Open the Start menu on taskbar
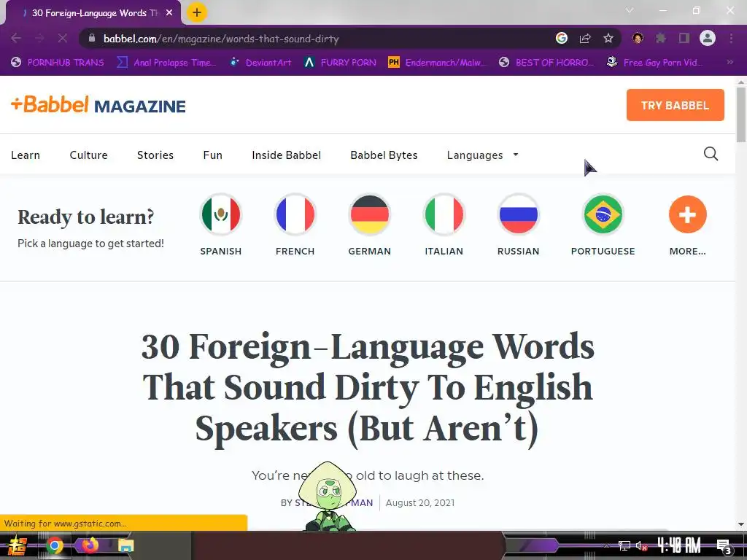747x560 pixels. click(x=18, y=545)
